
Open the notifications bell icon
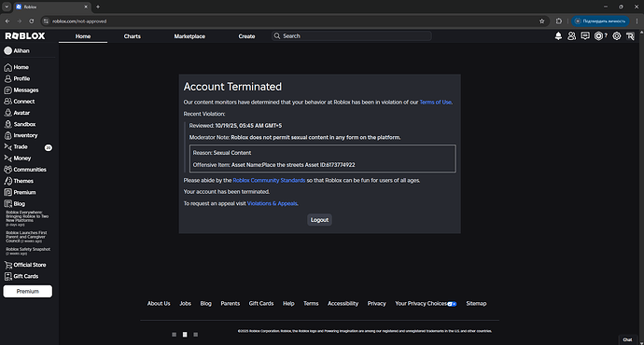558,36
